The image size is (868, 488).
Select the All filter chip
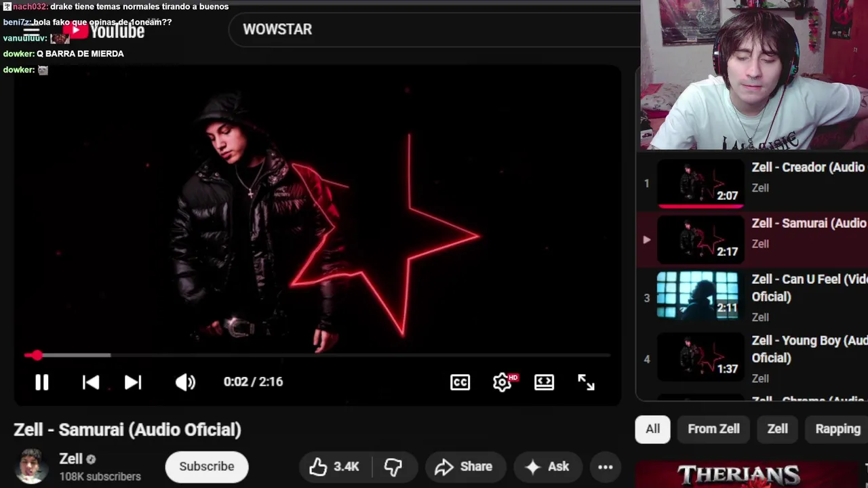(652, 429)
